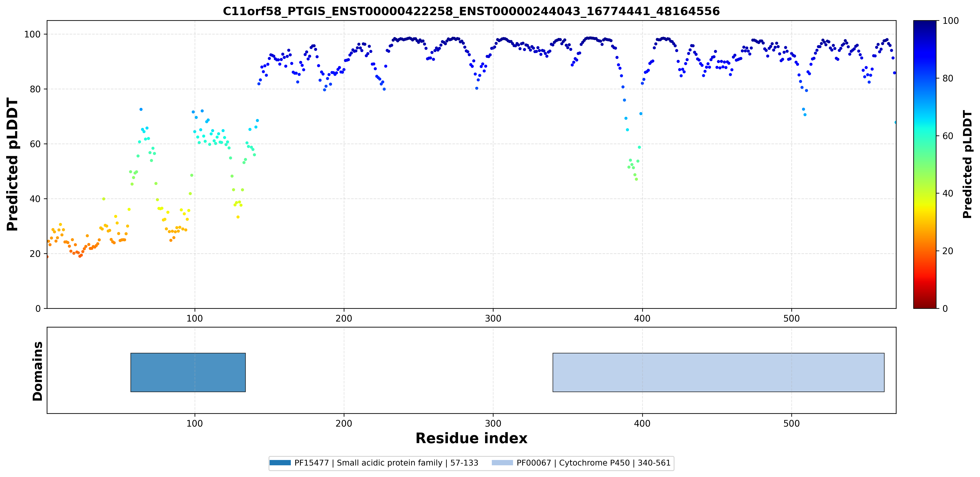
Task: Click the 300 tick under the domains panel
Action: coord(493,424)
